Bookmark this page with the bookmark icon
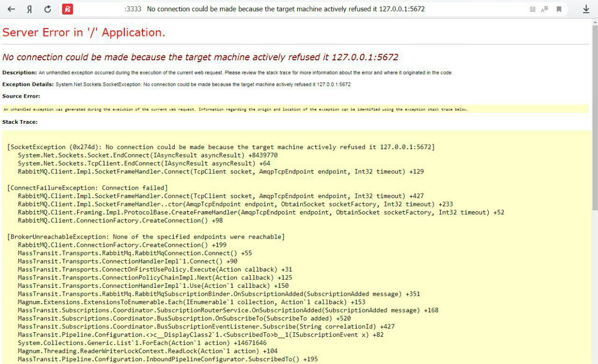598x364 pixels. click(559, 9)
